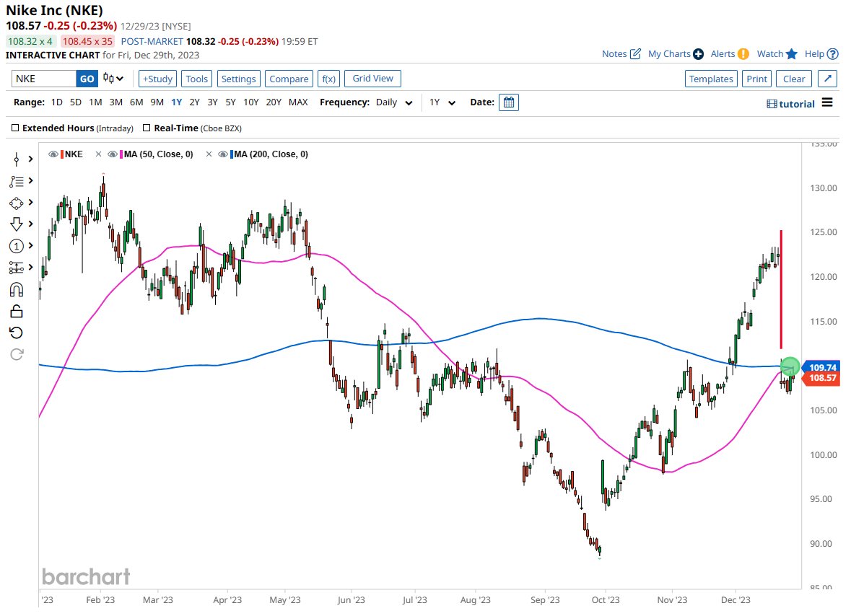Click the 109.74 price label tag
This screenshot has height=616, width=851.
(821, 368)
